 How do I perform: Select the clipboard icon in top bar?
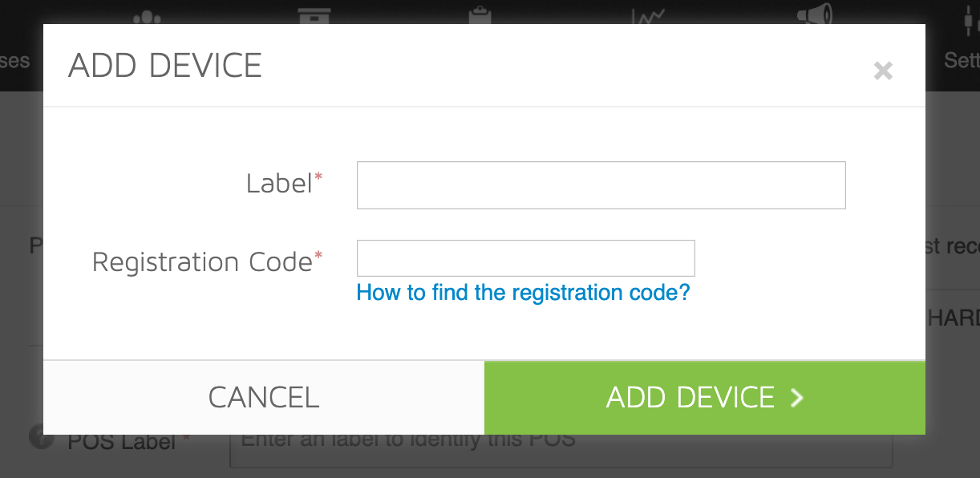[480, 14]
